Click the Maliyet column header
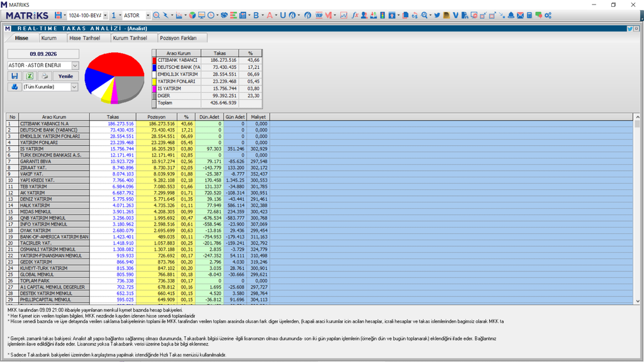Viewport: 644px width, 362px height. coord(258,117)
